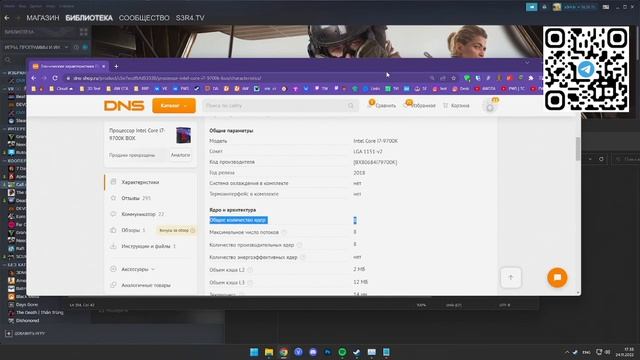Select Days Gone in the Steam library
The image size is (640, 360).
coord(27,305)
